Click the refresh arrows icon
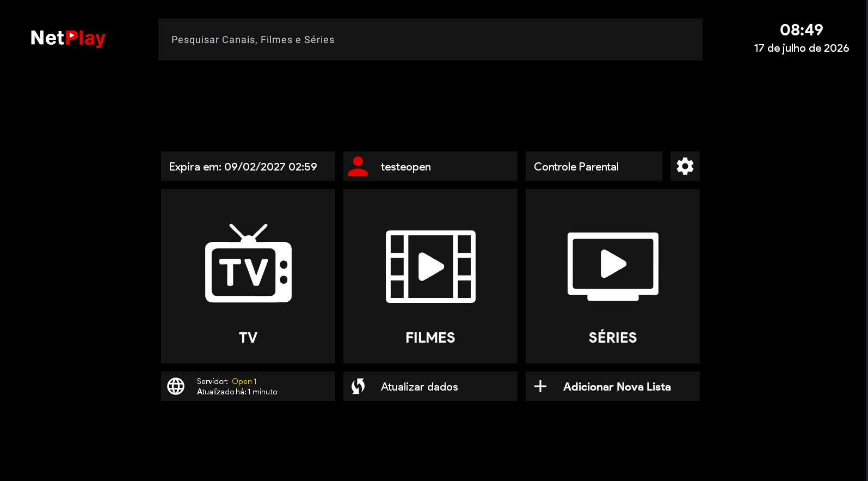This screenshot has width=868, height=481. click(x=358, y=386)
